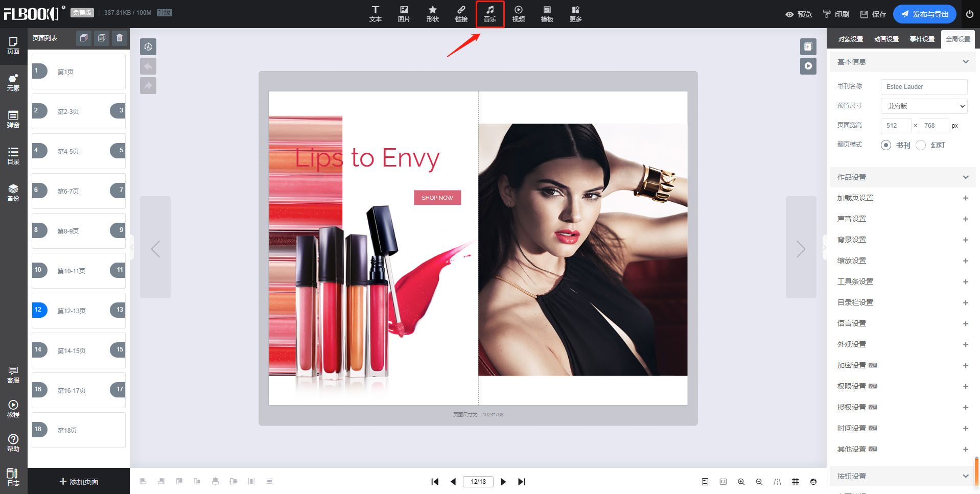The width and height of the screenshot is (980, 494).
Task: Click the undo arrow on canvas toolbar
Action: click(x=148, y=66)
